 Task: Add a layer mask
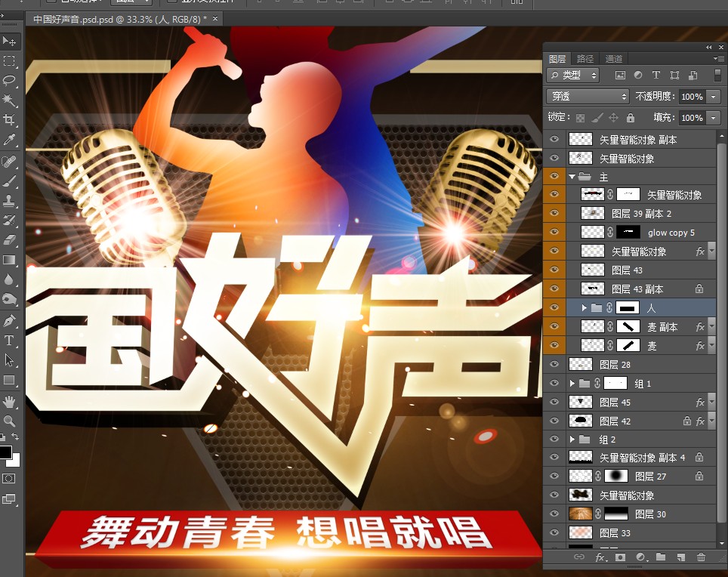click(x=620, y=557)
